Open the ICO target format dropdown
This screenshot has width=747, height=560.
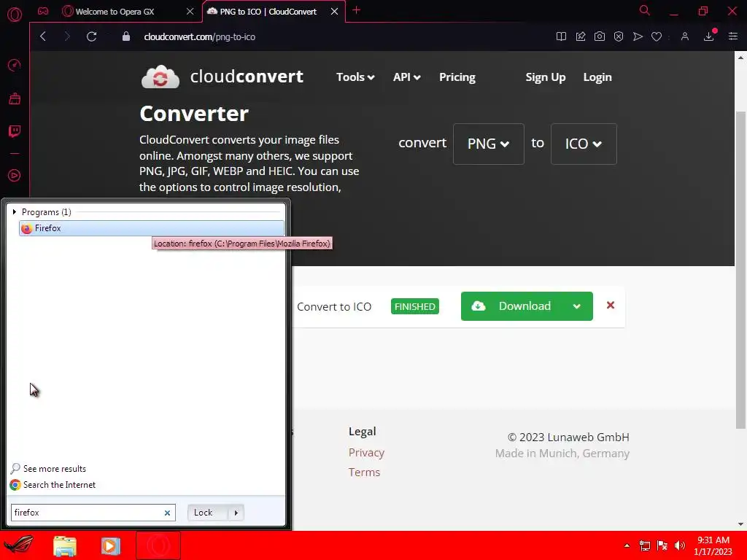coord(584,144)
